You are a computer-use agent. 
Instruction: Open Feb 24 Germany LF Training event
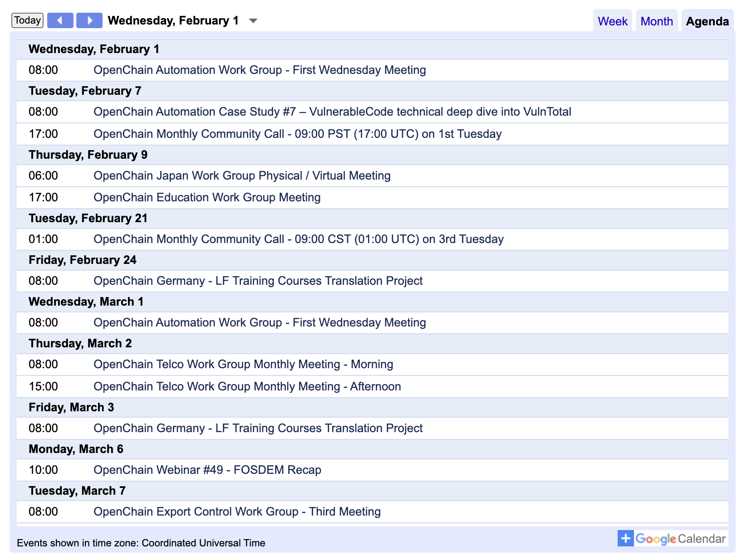258,281
